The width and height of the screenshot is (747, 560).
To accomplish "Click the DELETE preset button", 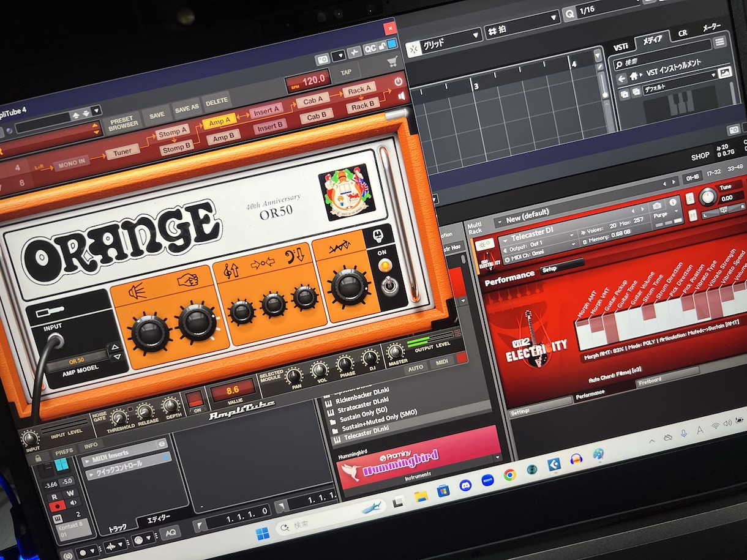I will point(216,101).
